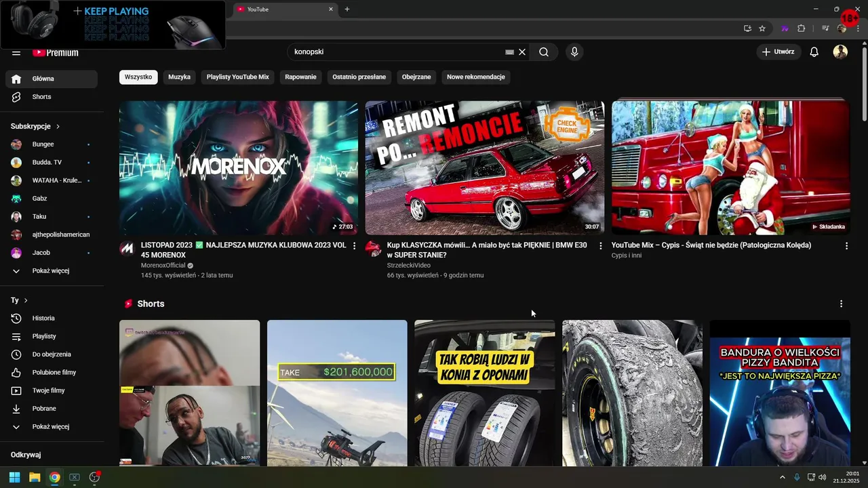Open the Chrome profile avatar in toolbar
This screenshot has height=488, width=868.
coord(842,28)
